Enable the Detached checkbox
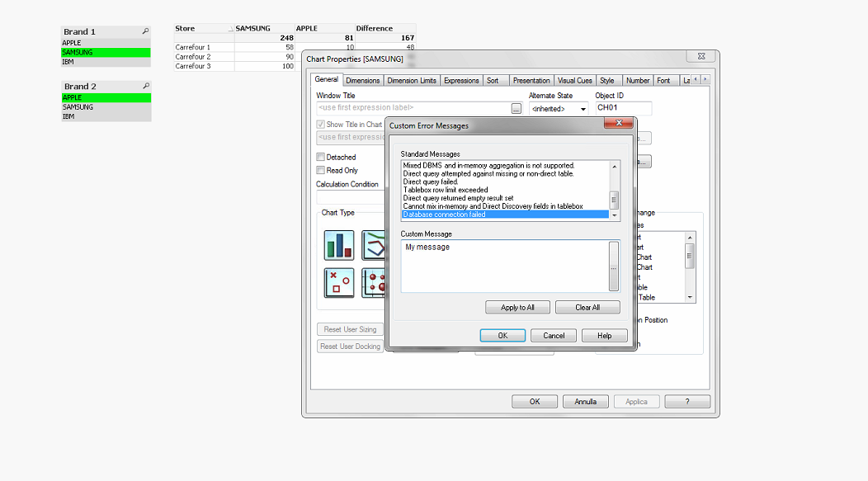Viewport: 868px width, 481px height. click(321, 157)
